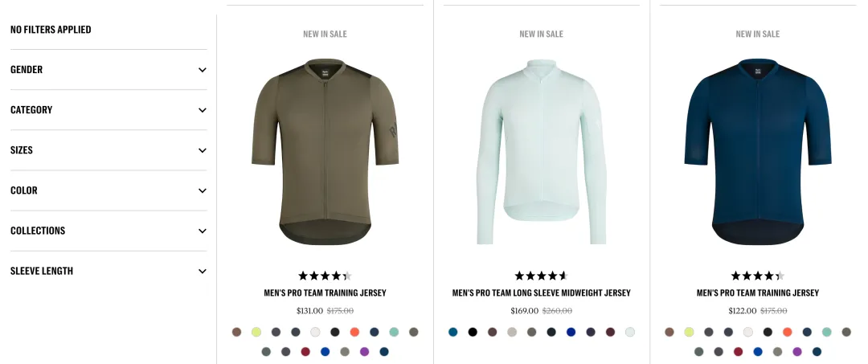Open the $122.00 Men's Pro Team Training Jersey title
Image resolution: width=868 pixels, height=364 pixels.
757,292
